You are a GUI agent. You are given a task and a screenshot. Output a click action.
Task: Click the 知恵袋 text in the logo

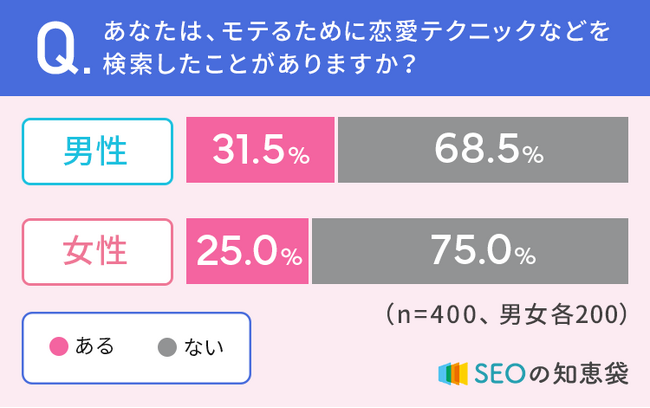[590, 372]
